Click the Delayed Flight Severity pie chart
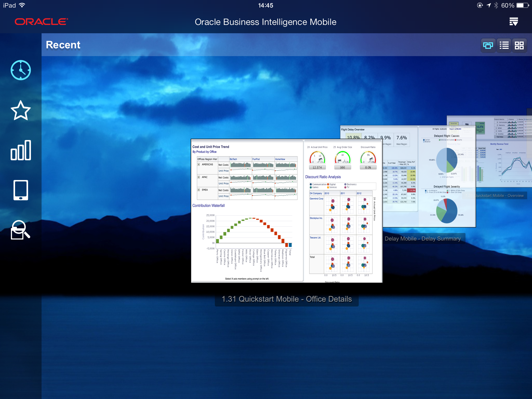532x399 pixels. (447, 211)
